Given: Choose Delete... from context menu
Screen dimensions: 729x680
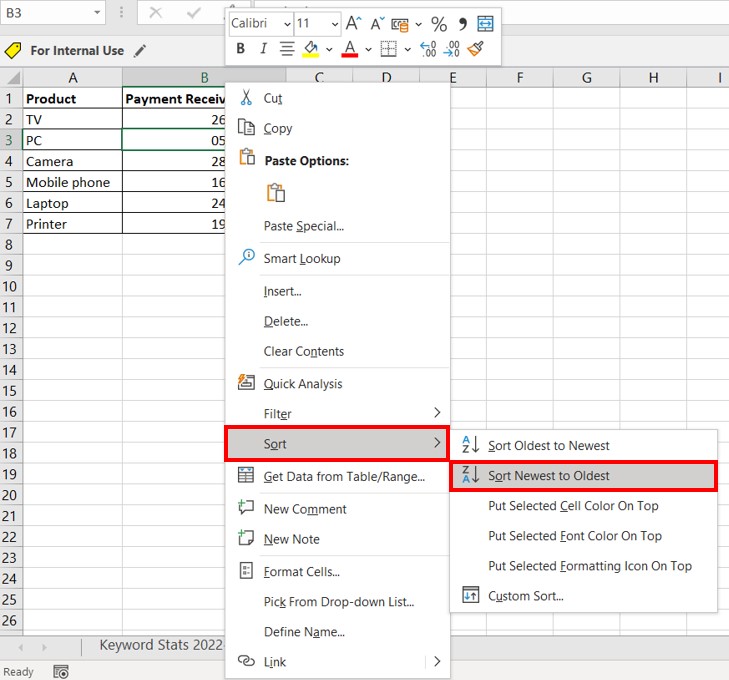Looking at the screenshot, I should (338, 321).
